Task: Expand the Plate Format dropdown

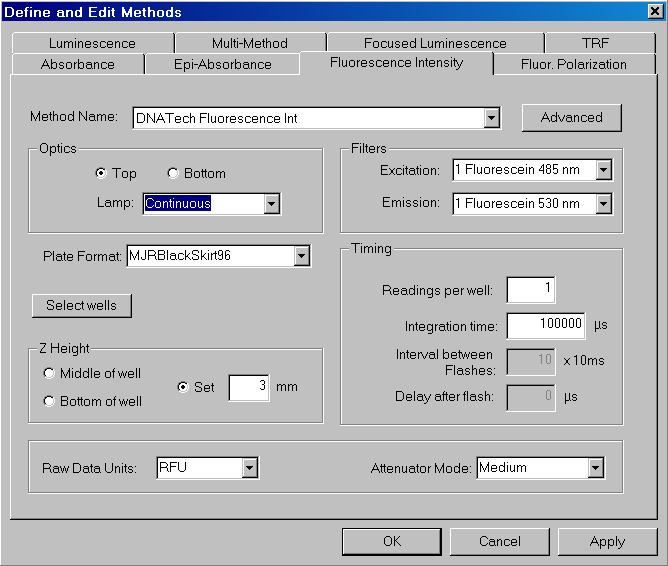Action: pos(302,256)
